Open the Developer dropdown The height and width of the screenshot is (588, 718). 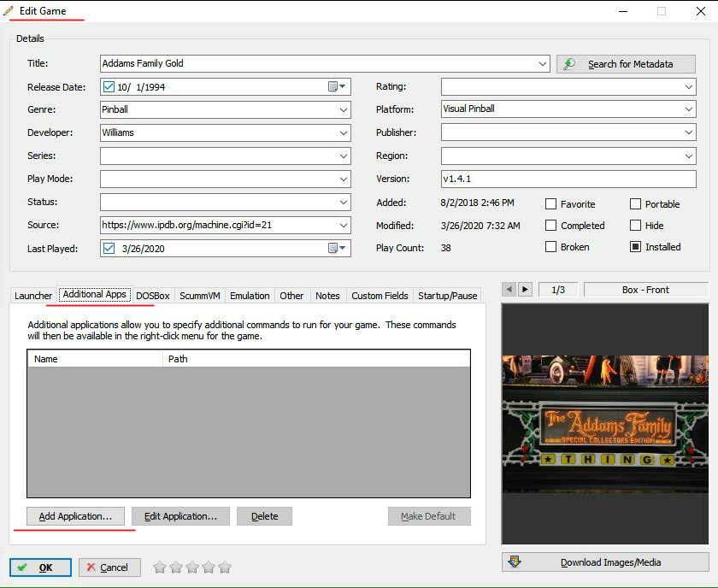[344, 132]
